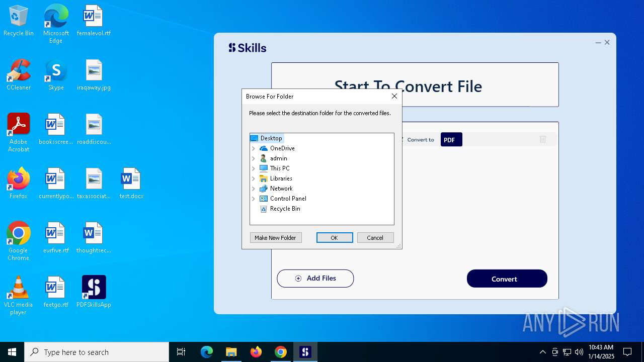The image size is (644, 362).
Task: Select the test.docx desktop file
Action: 131,184
